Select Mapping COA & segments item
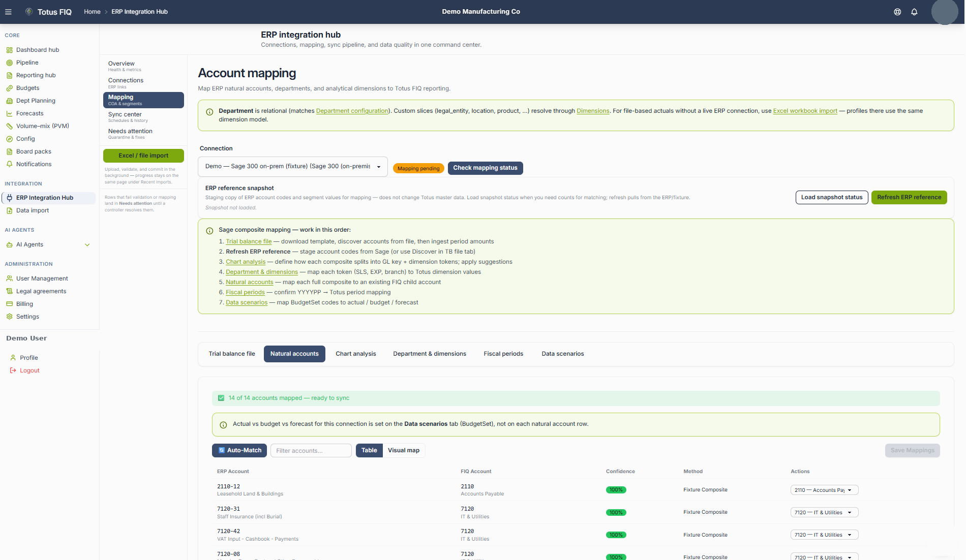 (x=143, y=100)
